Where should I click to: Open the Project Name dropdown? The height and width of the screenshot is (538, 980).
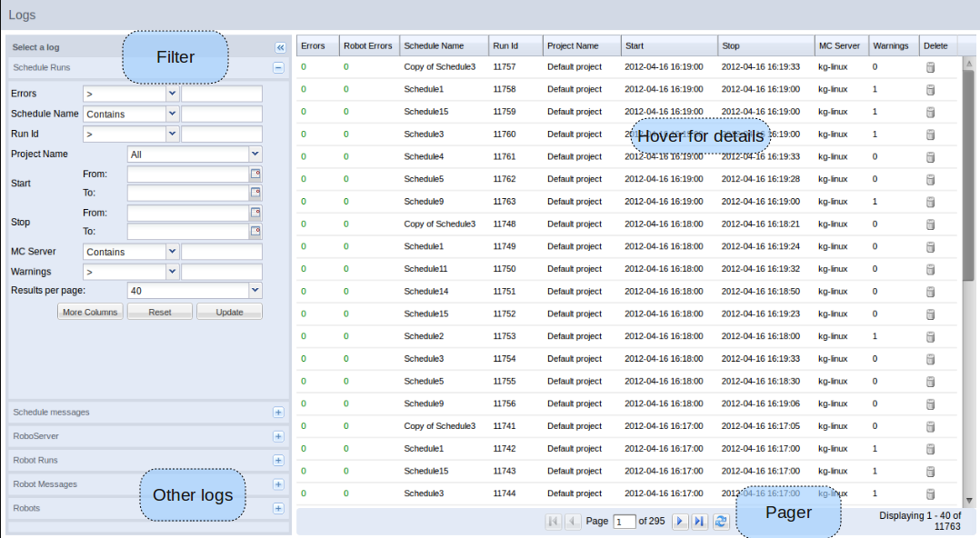255,154
